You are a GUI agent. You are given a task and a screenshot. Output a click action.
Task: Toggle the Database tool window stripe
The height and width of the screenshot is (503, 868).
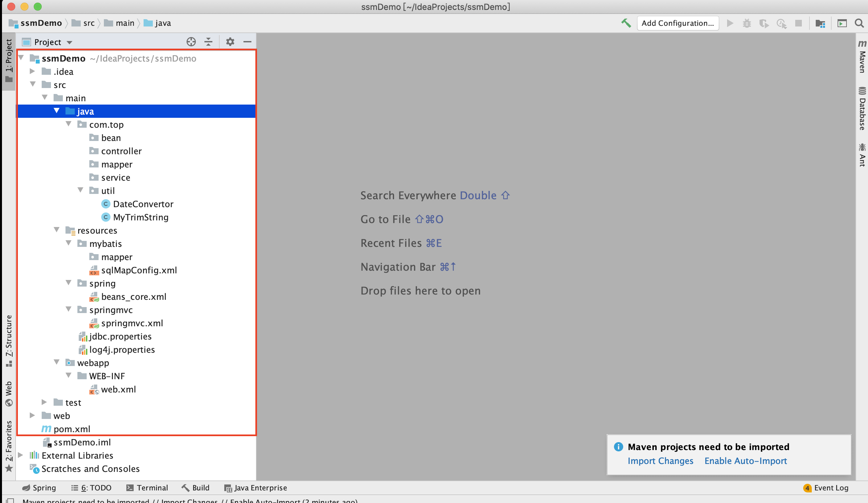[862, 109]
